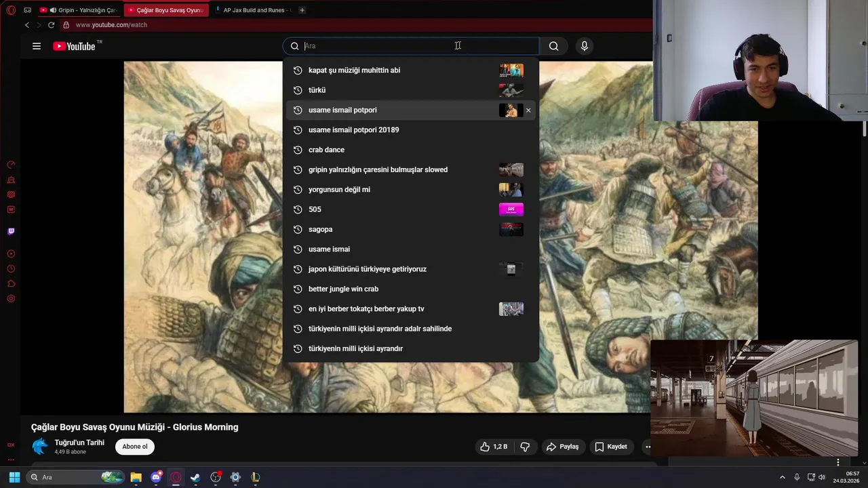The width and height of the screenshot is (868, 488).
Task: Click the pink 505 suggestion thumbnail
Action: pyautogui.click(x=511, y=209)
